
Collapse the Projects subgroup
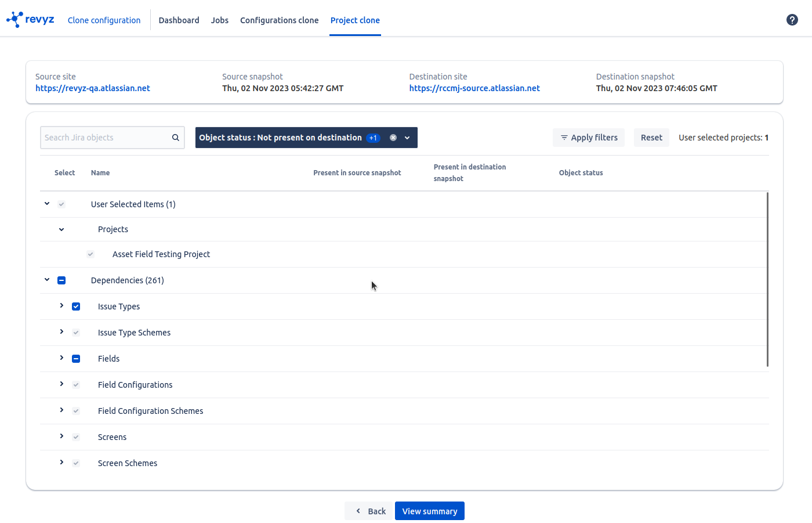tap(61, 229)
